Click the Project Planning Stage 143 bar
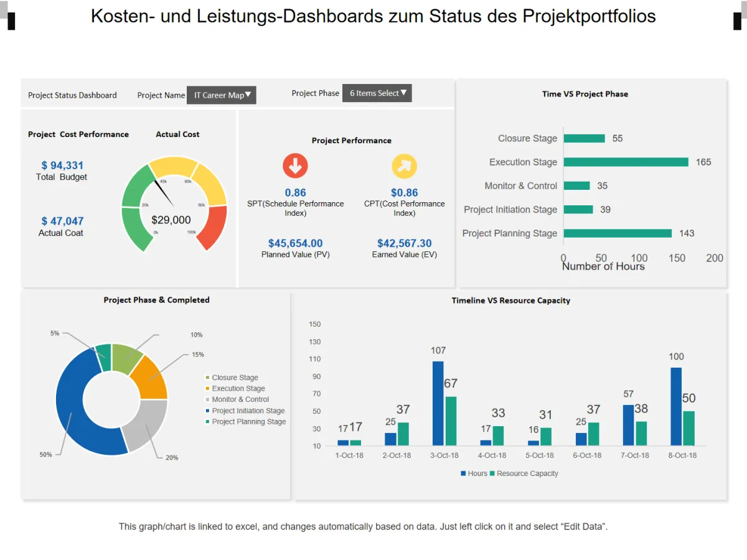 click(x=618, y=233)
